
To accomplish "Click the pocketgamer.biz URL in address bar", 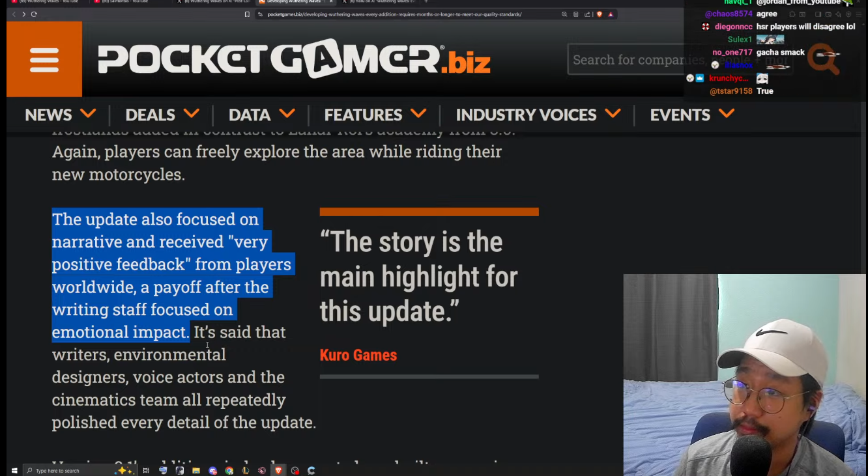I will [x=394, y=14].
